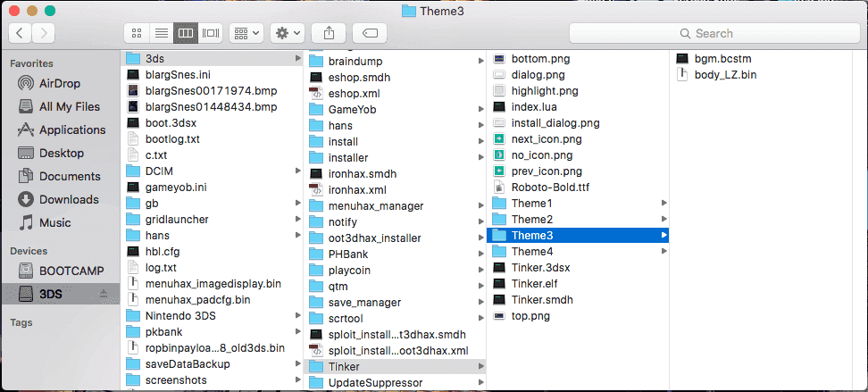Switch to Cover Flow view
The width and height of the screenshot is (868, 392).
coord(211,33)
